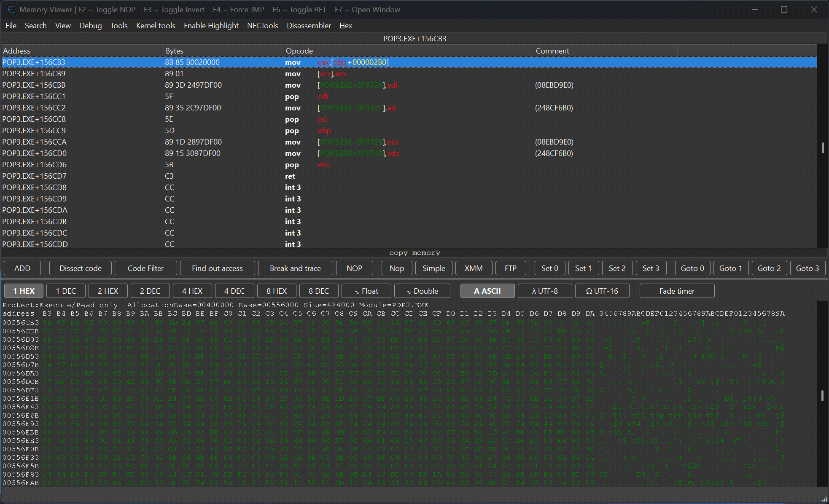Image resolution: width=829 pixels, height=504 pixels.
Task: Click the lowercase Nop button
Action: 397,268
